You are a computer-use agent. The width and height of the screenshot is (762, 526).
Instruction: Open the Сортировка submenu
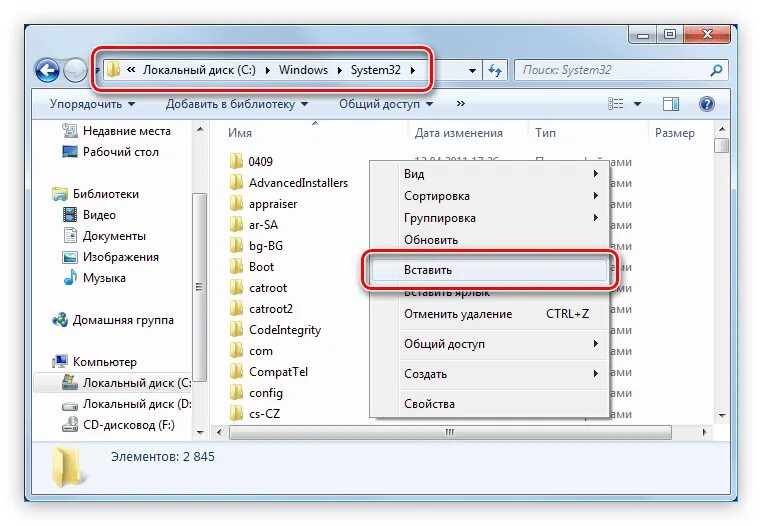click(x=488, y=196)
